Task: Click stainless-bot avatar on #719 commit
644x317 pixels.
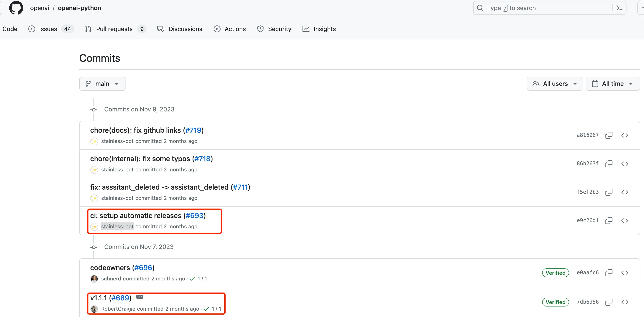Action: (94, 141)
